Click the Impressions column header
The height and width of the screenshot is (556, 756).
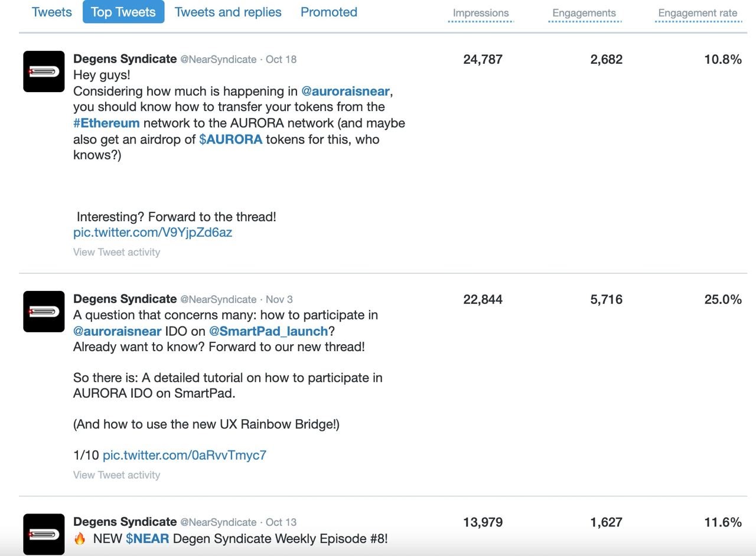pos(481,13)
